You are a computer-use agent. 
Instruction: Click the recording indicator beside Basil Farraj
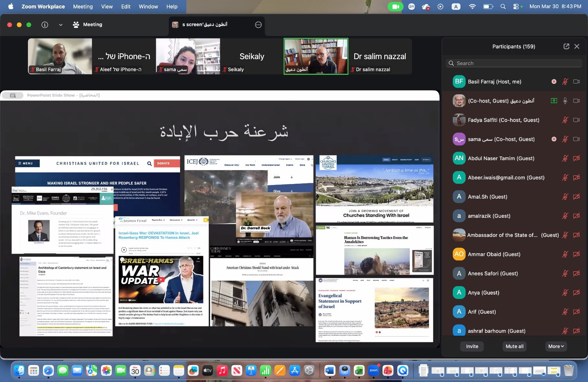click(x=553, y=82)
